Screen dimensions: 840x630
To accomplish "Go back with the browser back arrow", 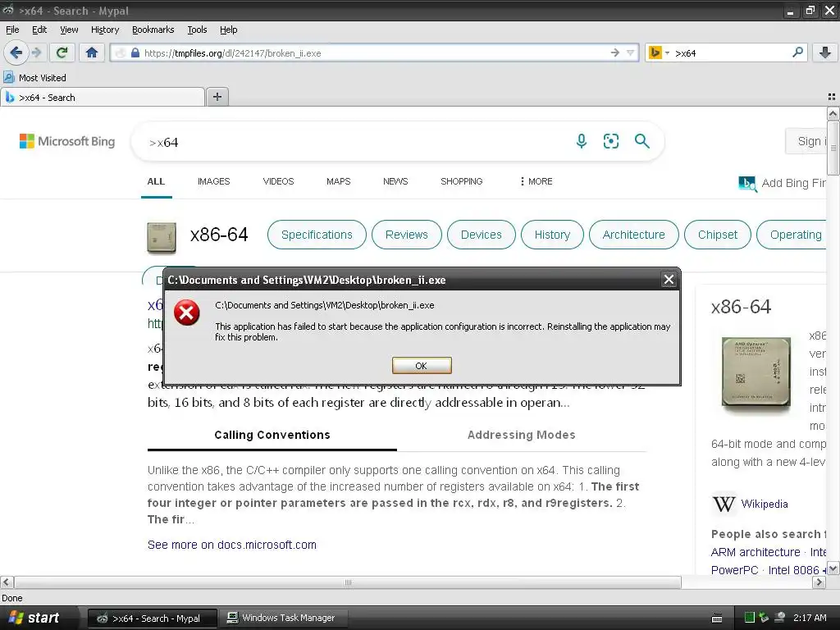I will click(x=16, y=52).
